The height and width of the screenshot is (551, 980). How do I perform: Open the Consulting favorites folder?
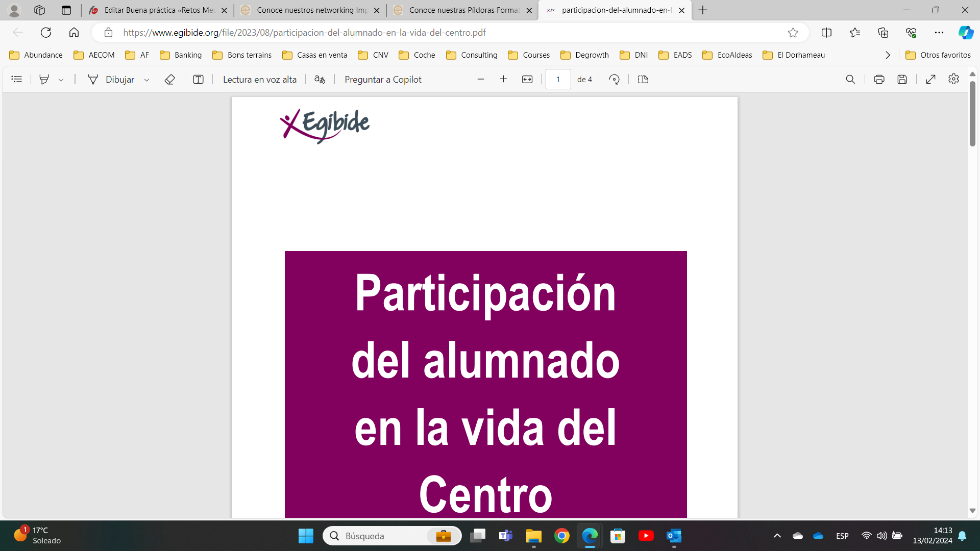tap(472, 55)
